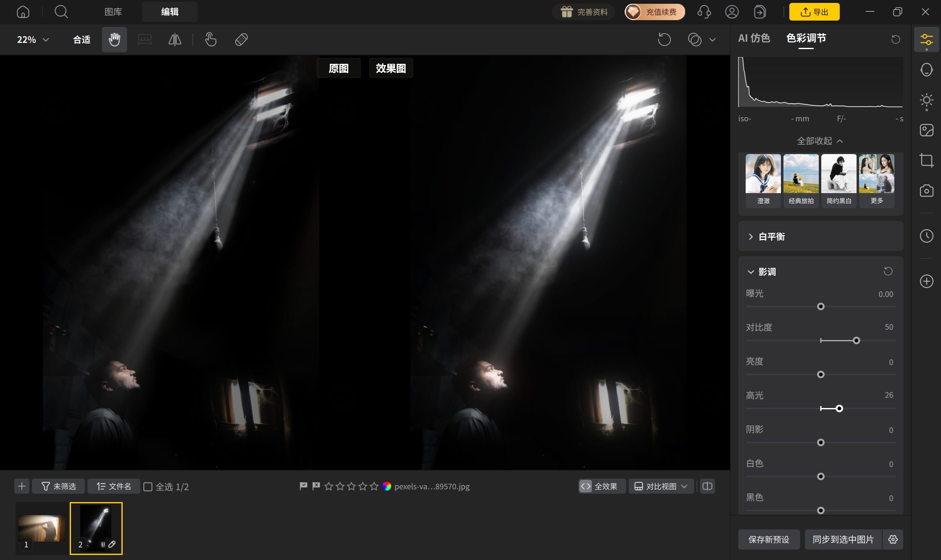
Task: Select the bandage repair tool
Action: (x=241, y=39)
